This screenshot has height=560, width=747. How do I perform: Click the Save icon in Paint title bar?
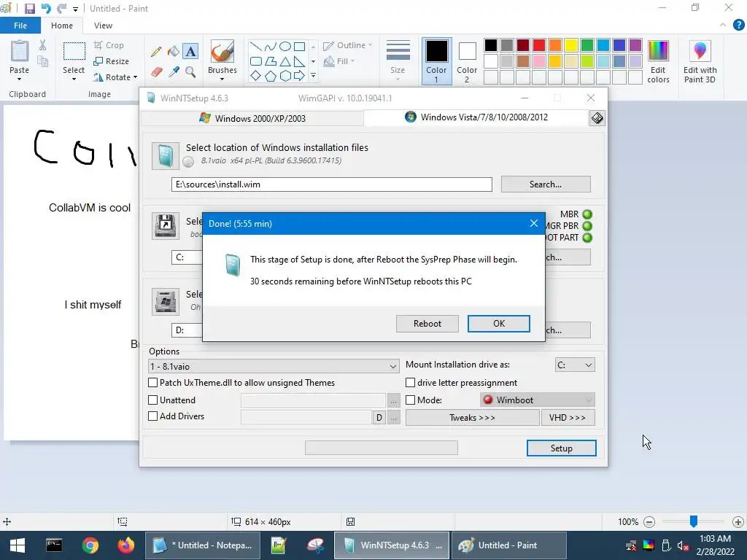pos(29,9)
